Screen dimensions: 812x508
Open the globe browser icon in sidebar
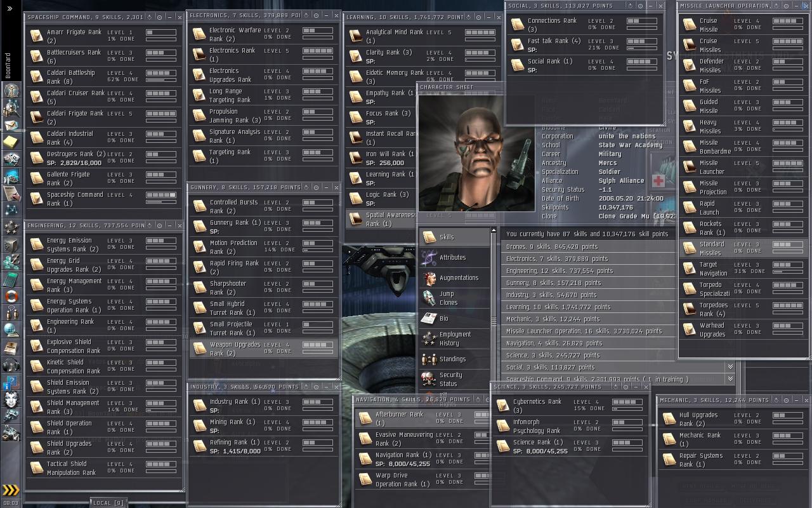pyautogui.click(x=11, y=330)
